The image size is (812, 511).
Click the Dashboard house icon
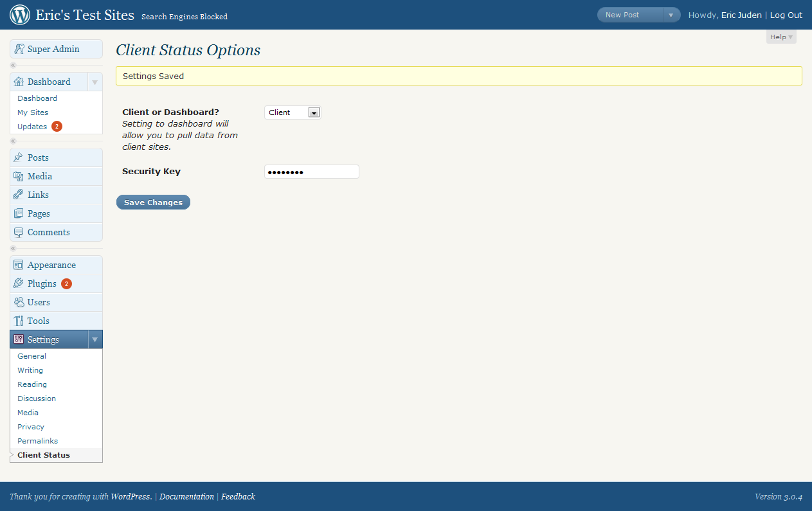tap(19, 82)
